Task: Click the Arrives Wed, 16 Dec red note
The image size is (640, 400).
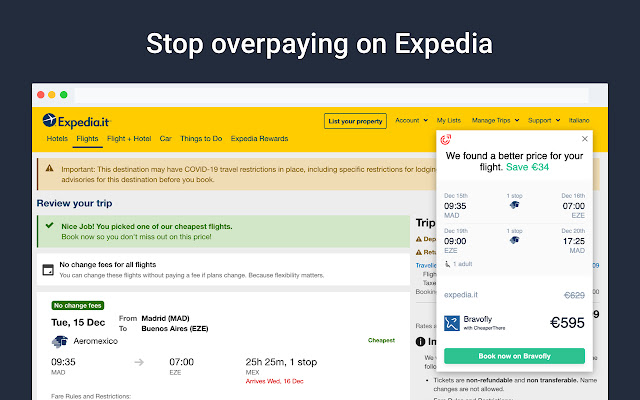Action: click(x=274, y=382)
